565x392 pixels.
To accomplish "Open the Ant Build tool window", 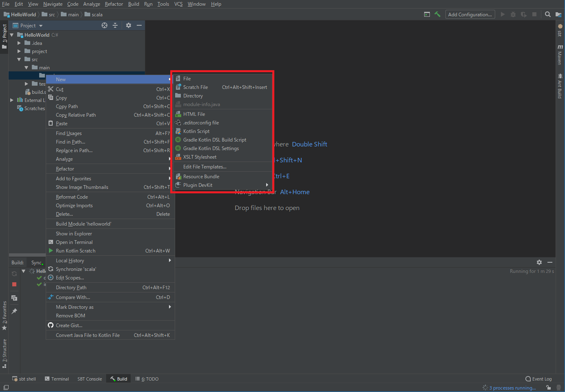I will click(560, 86).
